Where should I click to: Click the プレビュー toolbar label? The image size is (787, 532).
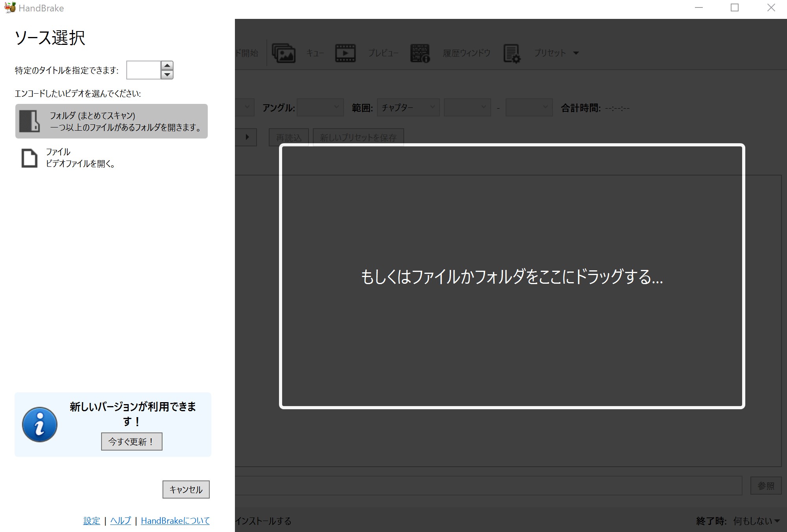tap(383, 53)
